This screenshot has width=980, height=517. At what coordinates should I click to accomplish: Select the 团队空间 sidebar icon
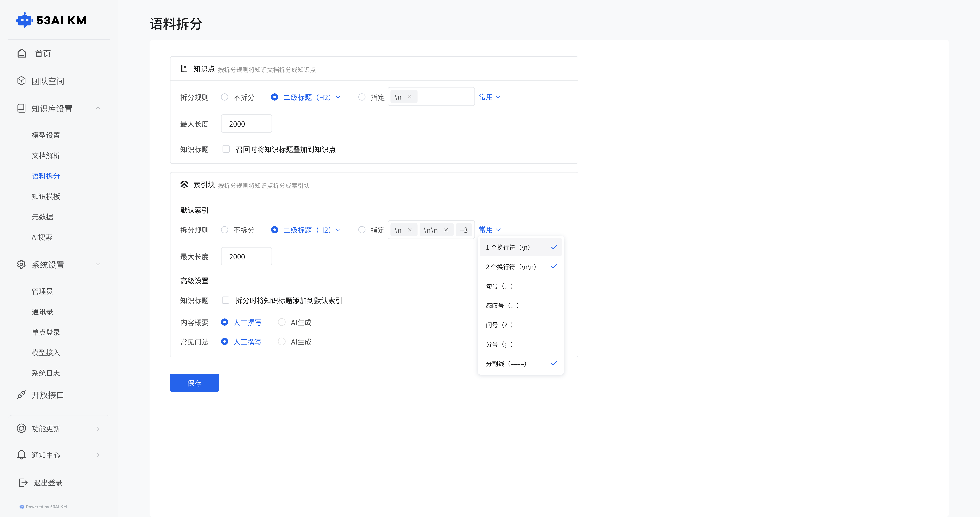pyautogui.click(x=21, y=81)
